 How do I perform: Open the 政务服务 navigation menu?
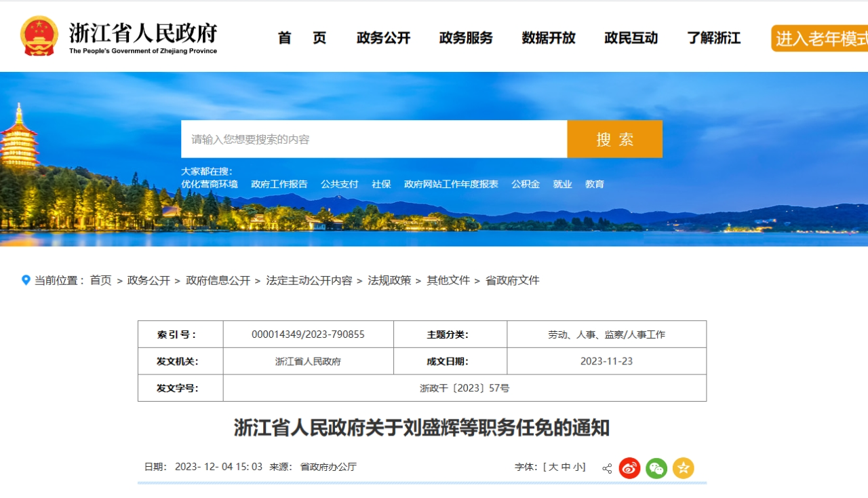(466, 38)
